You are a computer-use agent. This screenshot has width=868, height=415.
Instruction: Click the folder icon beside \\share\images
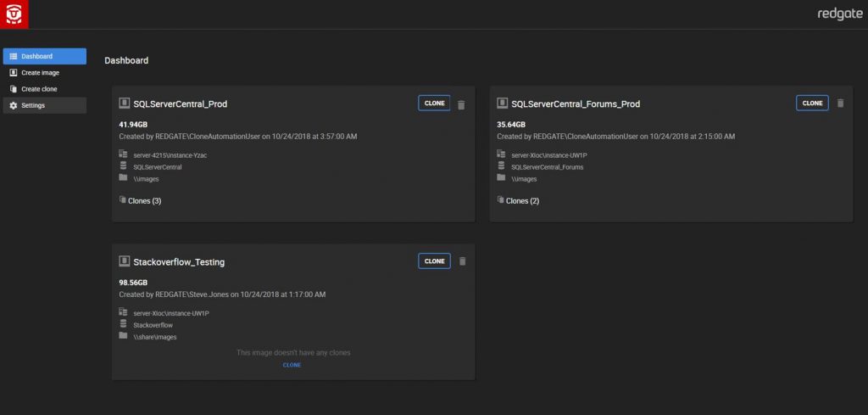pos(123,335)
